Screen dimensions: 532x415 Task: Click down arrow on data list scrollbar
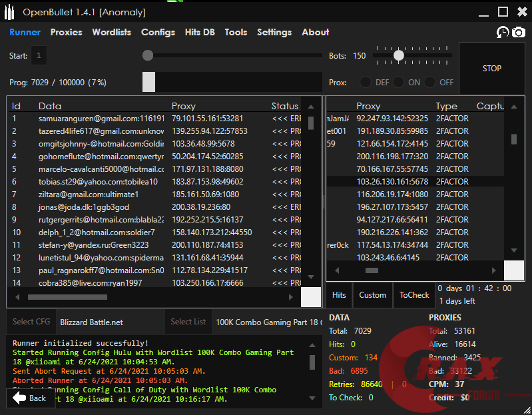click(x=311, y=276)
